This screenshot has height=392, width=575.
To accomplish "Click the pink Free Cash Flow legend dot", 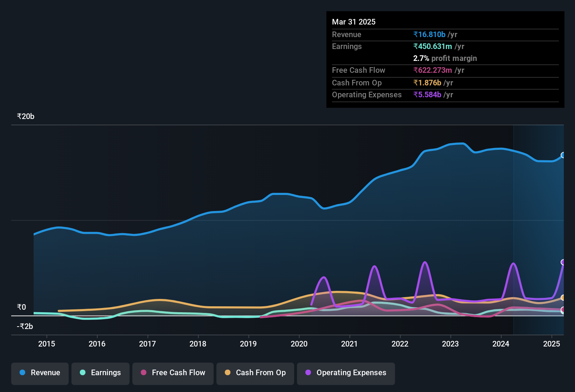I will (x=143, y=373).
